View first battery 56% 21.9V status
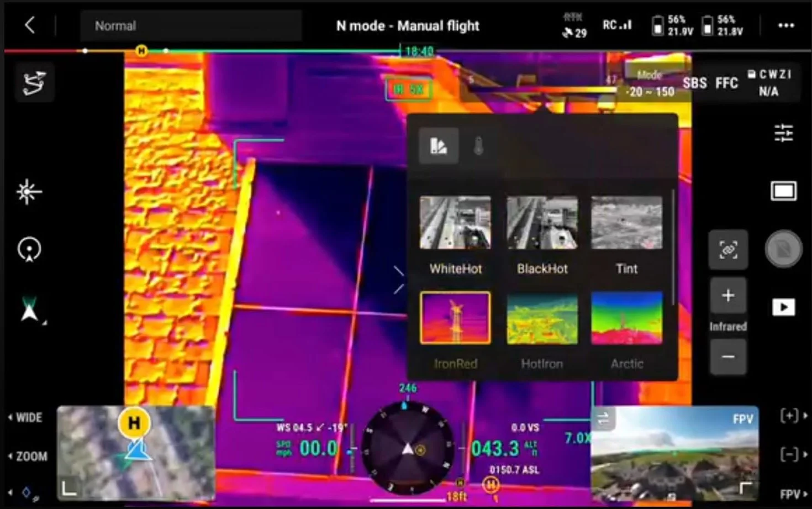812x509 pixels. coord(672,25)
